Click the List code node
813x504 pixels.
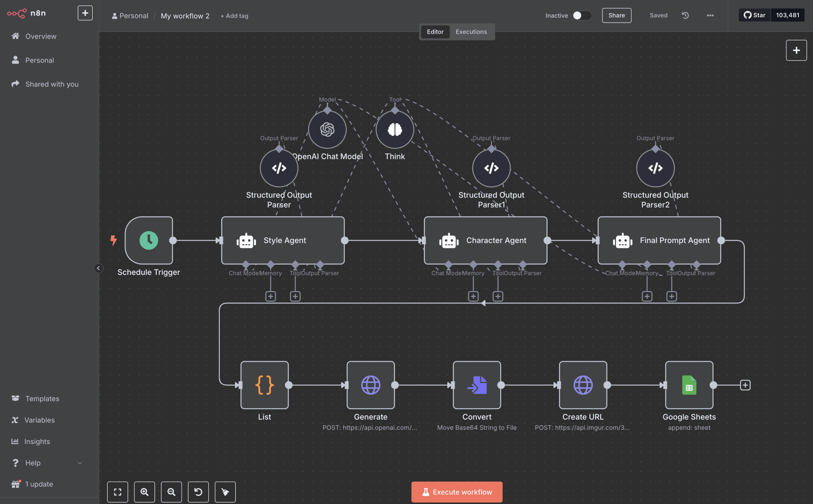(265, 385)
